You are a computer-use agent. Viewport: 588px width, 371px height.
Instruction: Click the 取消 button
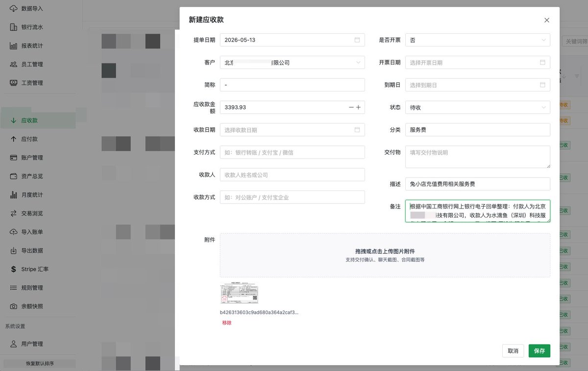click(513, 351)
